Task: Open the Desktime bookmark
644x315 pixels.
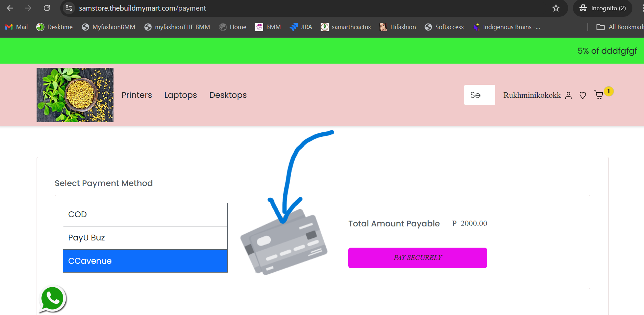Action: 55,27
